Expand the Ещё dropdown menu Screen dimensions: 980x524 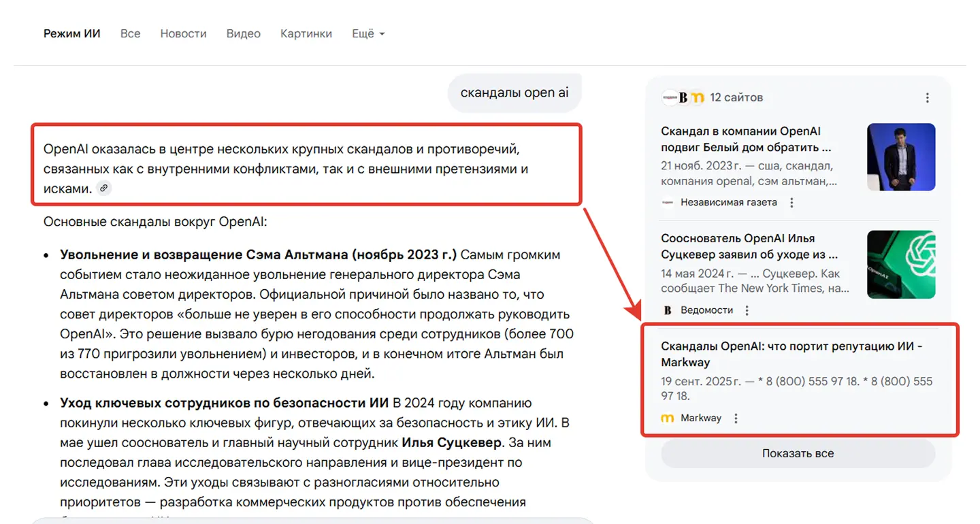point(368,33)
